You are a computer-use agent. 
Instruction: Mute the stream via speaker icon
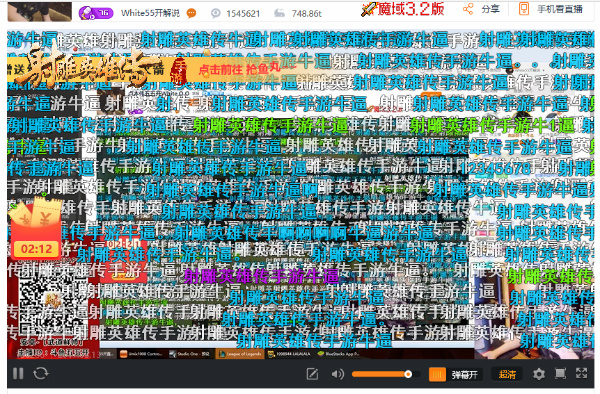point(338,374)
